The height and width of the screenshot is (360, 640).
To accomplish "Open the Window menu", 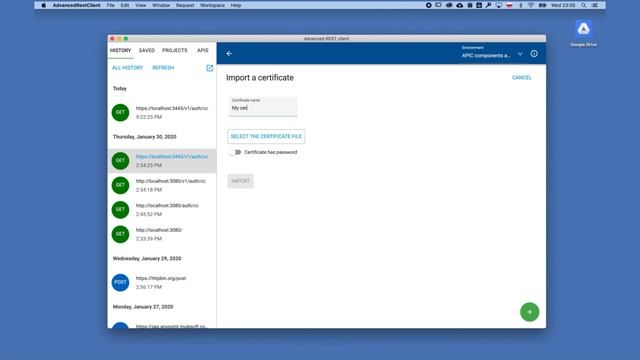I will click(x=161, y=5).
